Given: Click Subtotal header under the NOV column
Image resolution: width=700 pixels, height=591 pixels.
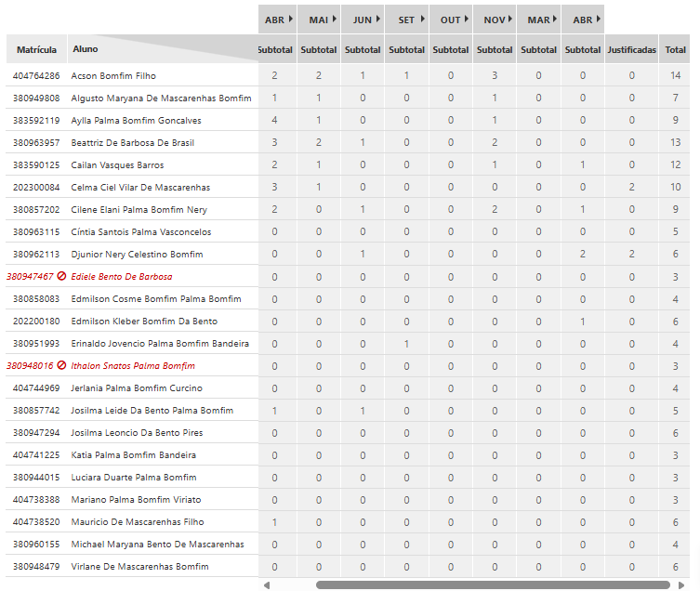Looking at the screenshot, I should coord(495,49).
